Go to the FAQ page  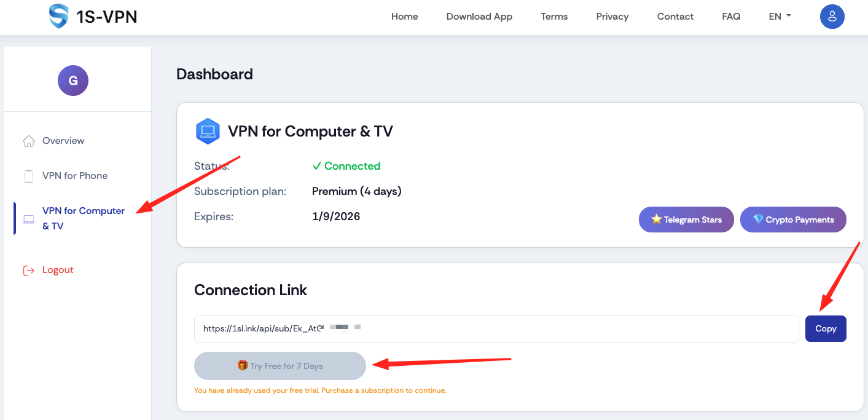coord(731,17)
